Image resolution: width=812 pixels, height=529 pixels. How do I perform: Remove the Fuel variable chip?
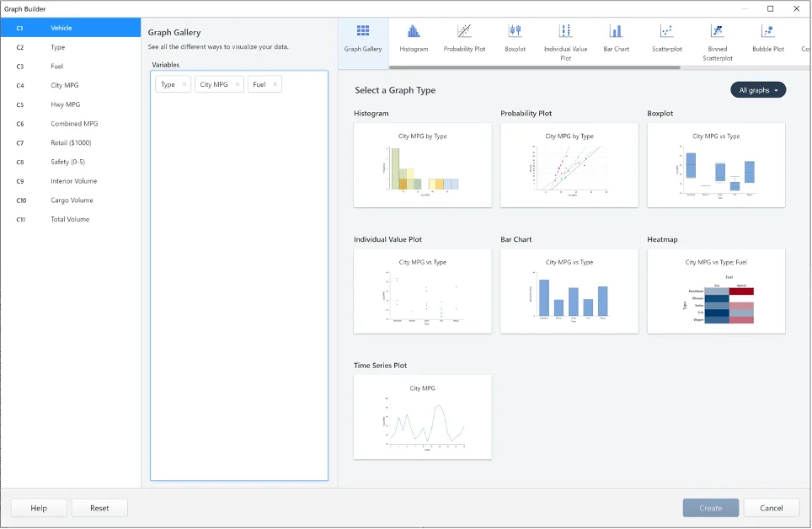[275, 84]
